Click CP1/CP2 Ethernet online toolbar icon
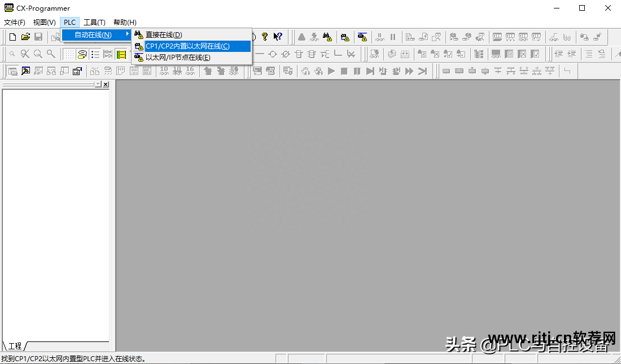This screenshot has height=364, width=621. click(345, 37)
